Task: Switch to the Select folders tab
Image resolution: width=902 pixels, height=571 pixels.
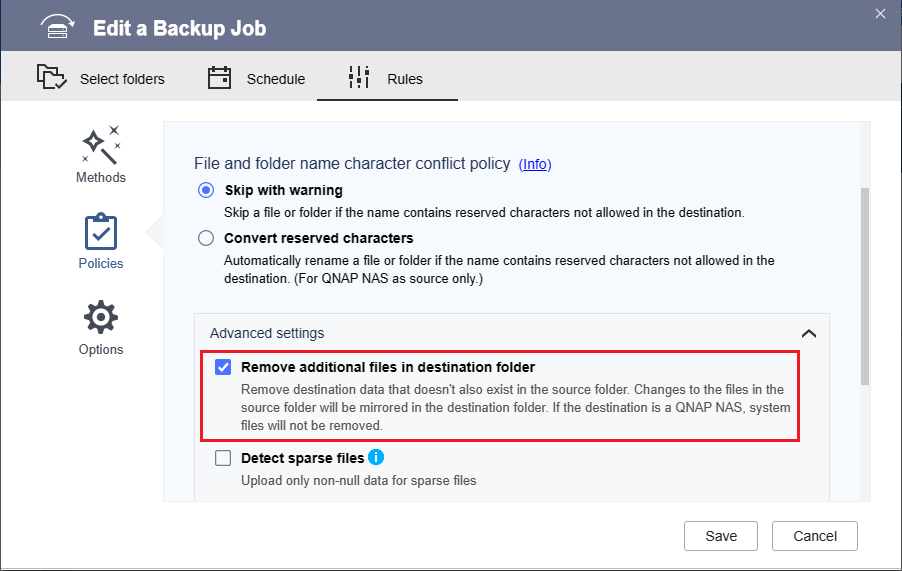Action: point(101,79)
